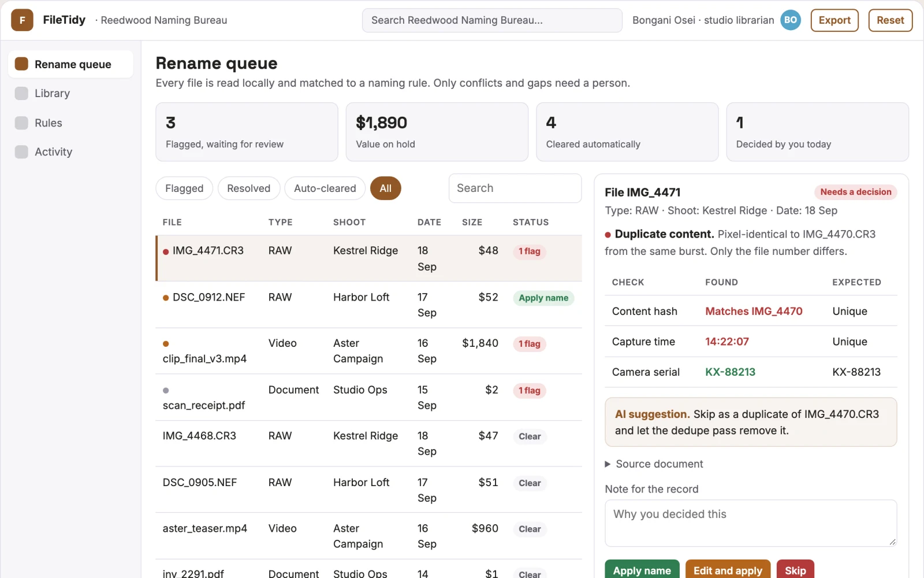Viewport: 924px width, 578px height.
Task: Select the All filter pill
Action: tap(385, 188)
